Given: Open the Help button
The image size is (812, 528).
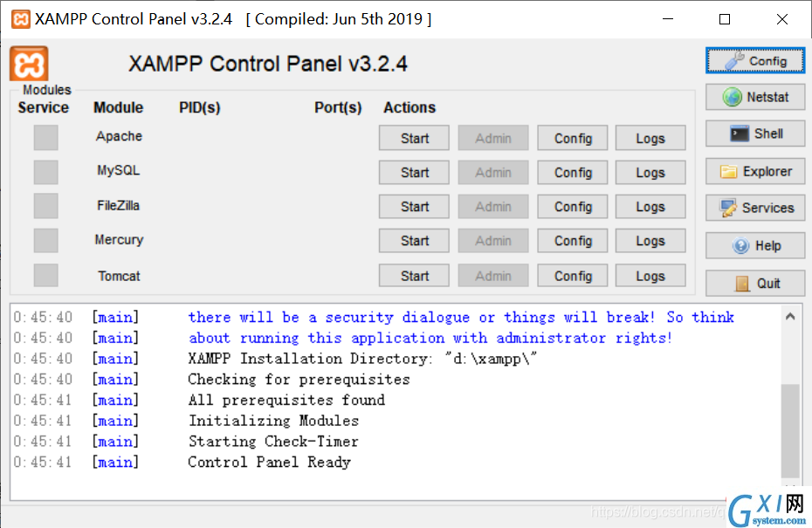Looking at the screenshot, I should 755,245.
